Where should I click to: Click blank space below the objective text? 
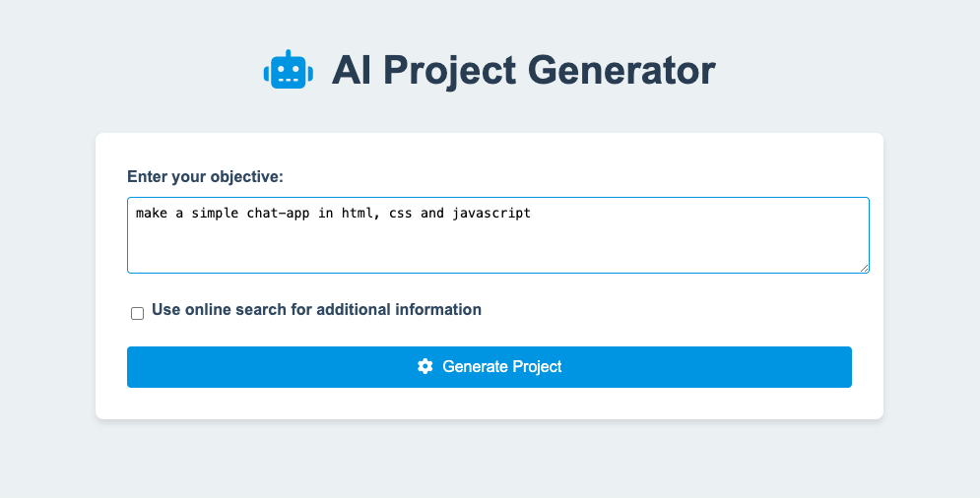point(498,250)
